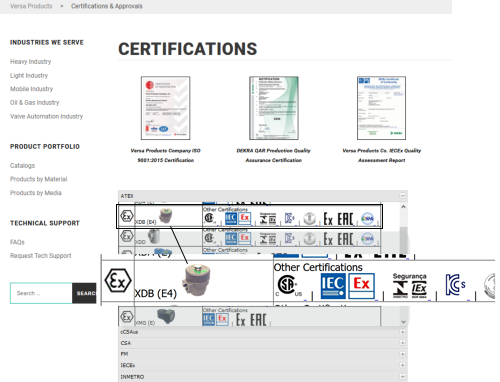Open the round seal certification icon in XDB (E4) row
The width and height of the screenshot is (500, 382).
pos(309,219)
